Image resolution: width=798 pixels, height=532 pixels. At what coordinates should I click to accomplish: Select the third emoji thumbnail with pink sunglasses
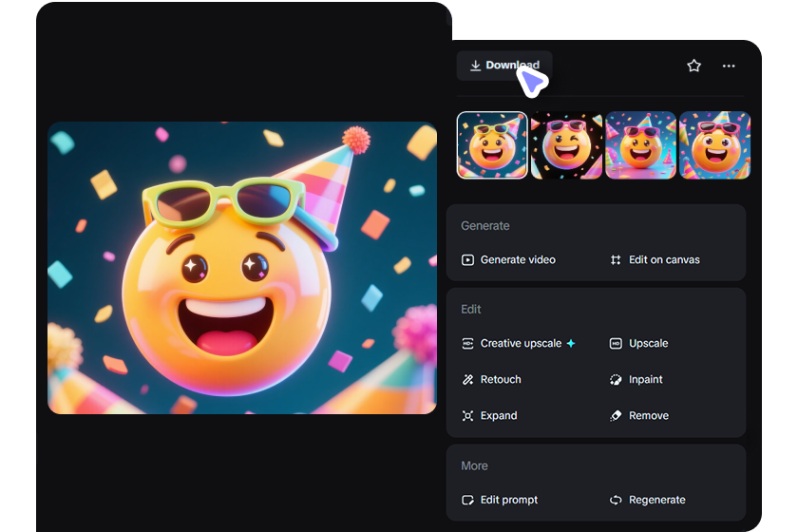pyautogui.click(x=640, y=145)
